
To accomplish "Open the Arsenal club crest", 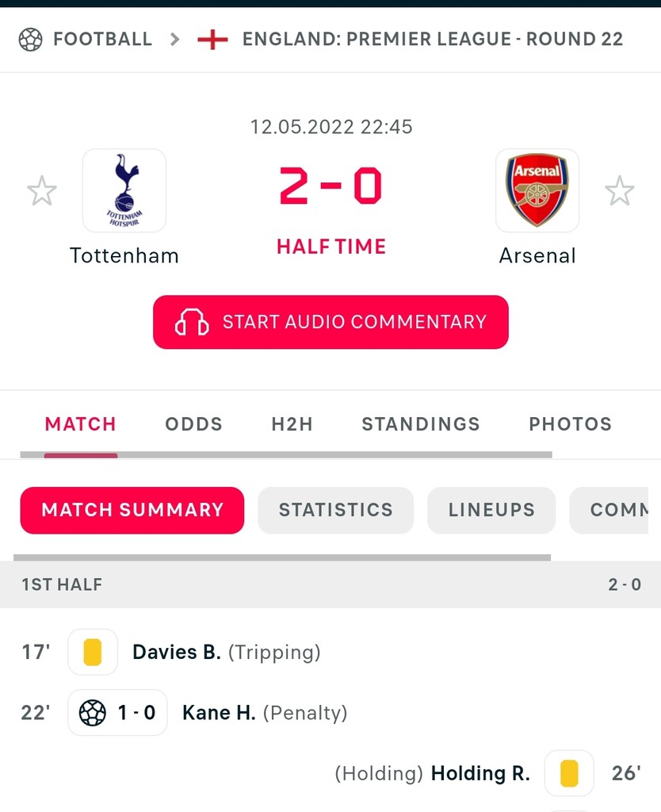I will click(x=537, y=190).
